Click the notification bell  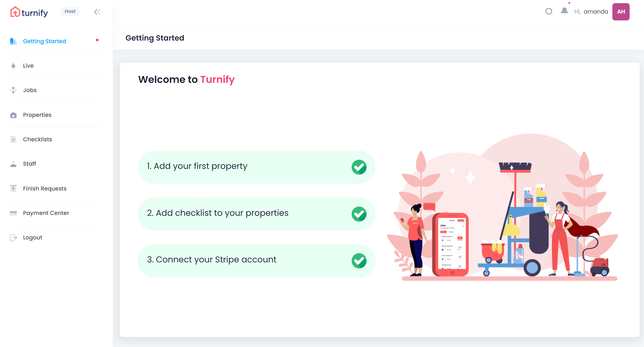click(564, 12)
